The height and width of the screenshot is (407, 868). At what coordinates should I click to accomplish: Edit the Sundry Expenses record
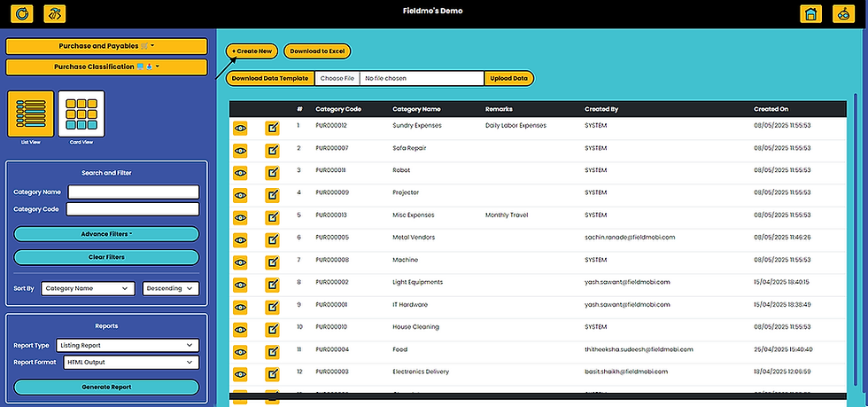(273, 128)
